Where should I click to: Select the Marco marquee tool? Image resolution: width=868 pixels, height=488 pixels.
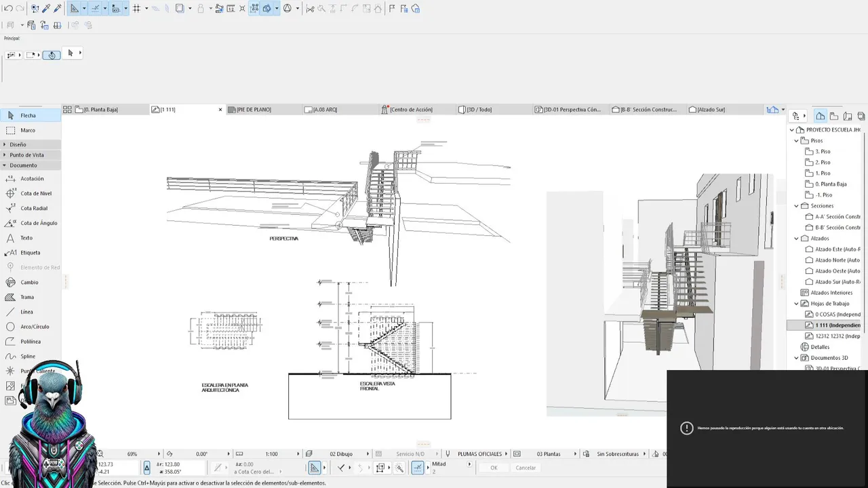pyautogui.click(x=31, y=130)
